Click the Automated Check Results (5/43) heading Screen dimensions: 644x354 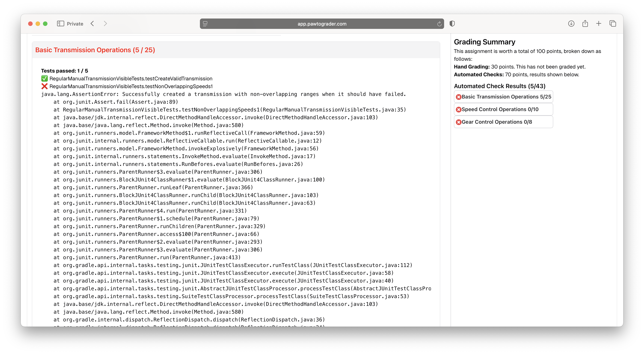pos(499,86)
